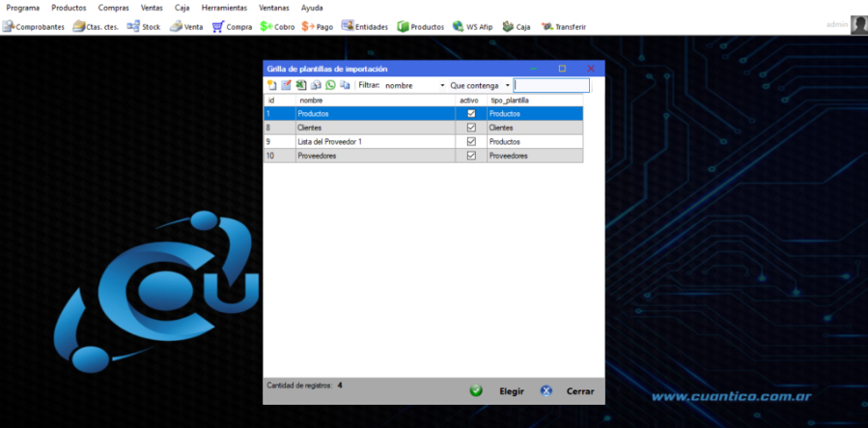Open Stock from the main toolbar

[143, 27]
